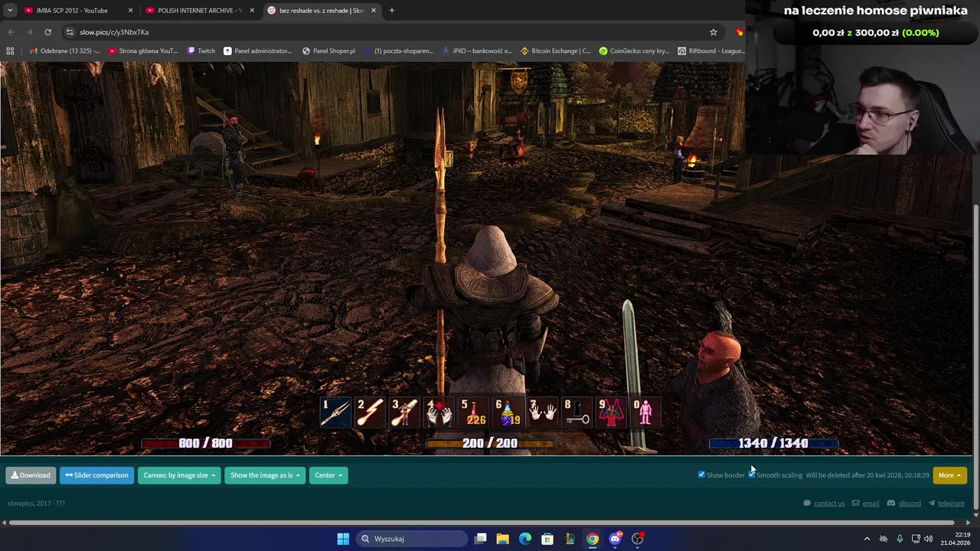
Task: Open the Twitch bookmark
Action: (201, 51)
